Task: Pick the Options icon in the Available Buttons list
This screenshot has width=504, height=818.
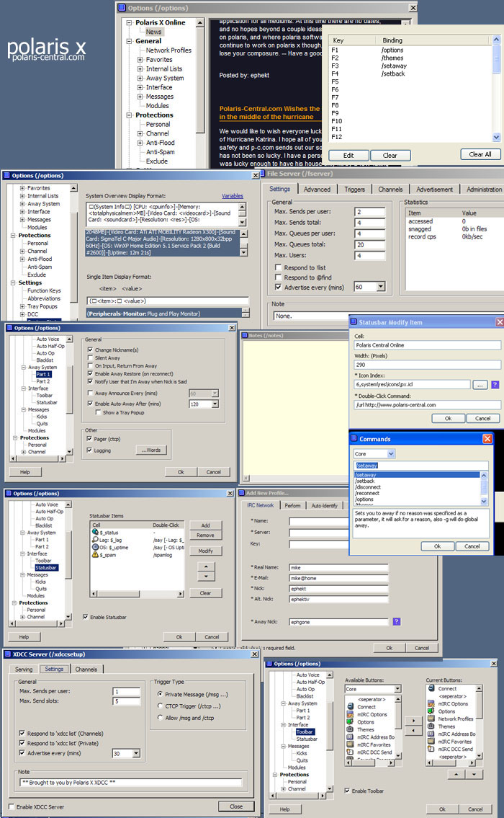Action: pos(351,722)
